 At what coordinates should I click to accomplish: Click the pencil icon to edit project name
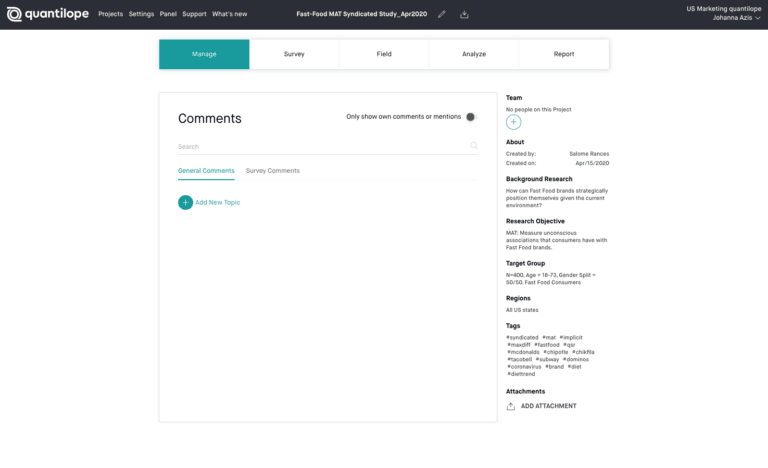pos(442,14)
